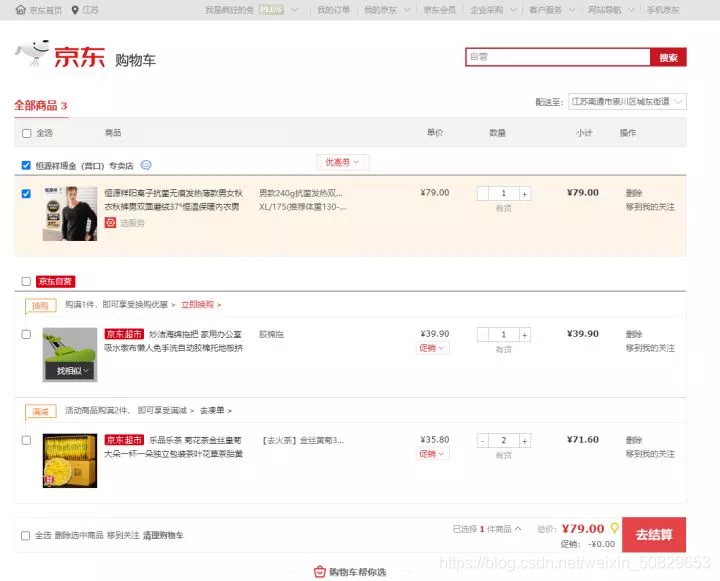Expand the 网站导航 dropdown
This screenshot has width=720, height=581.
631,10
